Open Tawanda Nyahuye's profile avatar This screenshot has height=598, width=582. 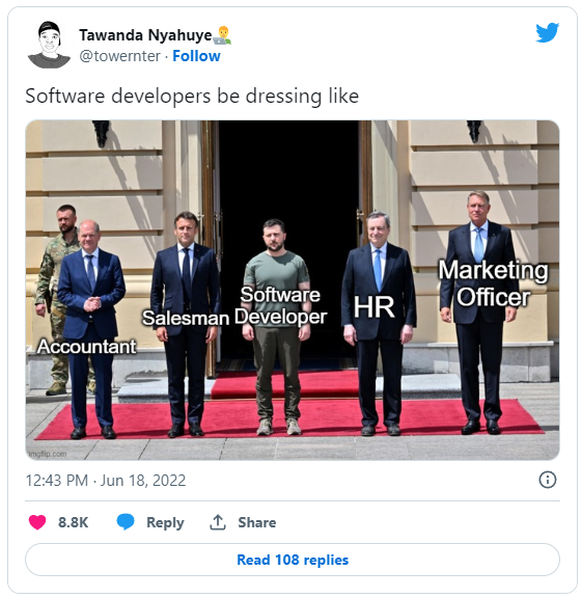pos(49,45)
